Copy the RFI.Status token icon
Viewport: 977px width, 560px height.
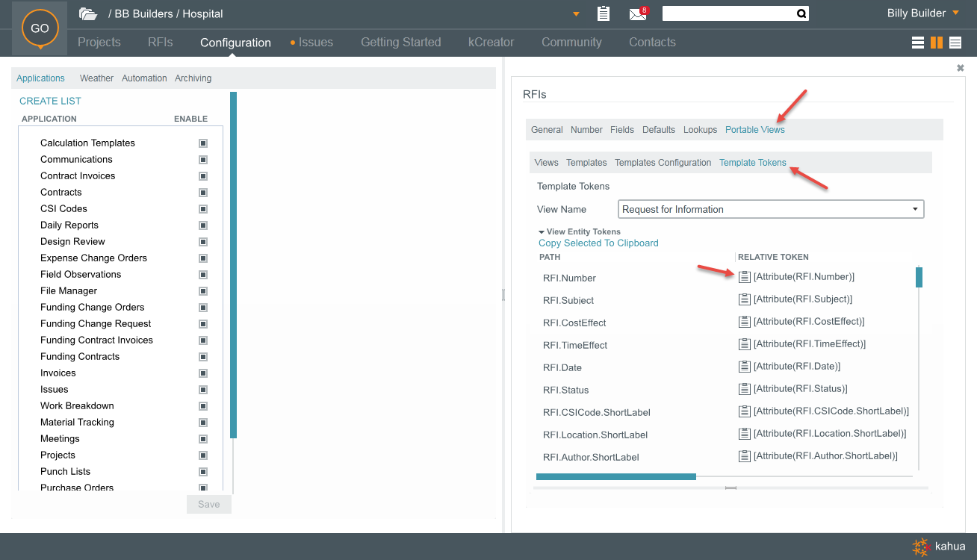click(x=744, y=389)
